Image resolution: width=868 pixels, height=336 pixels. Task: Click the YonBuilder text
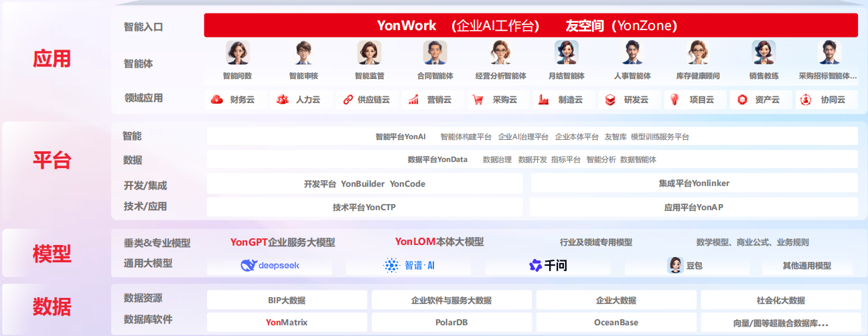click(363, 183)
